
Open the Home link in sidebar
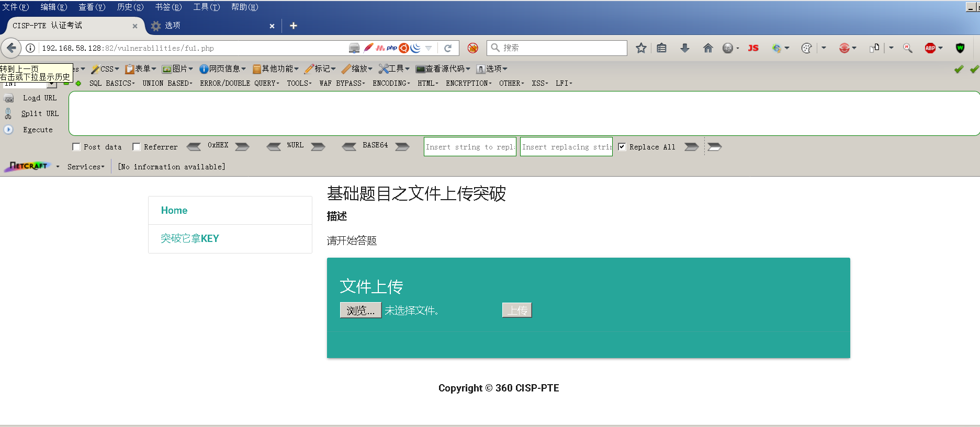click(x=174, y=210)
